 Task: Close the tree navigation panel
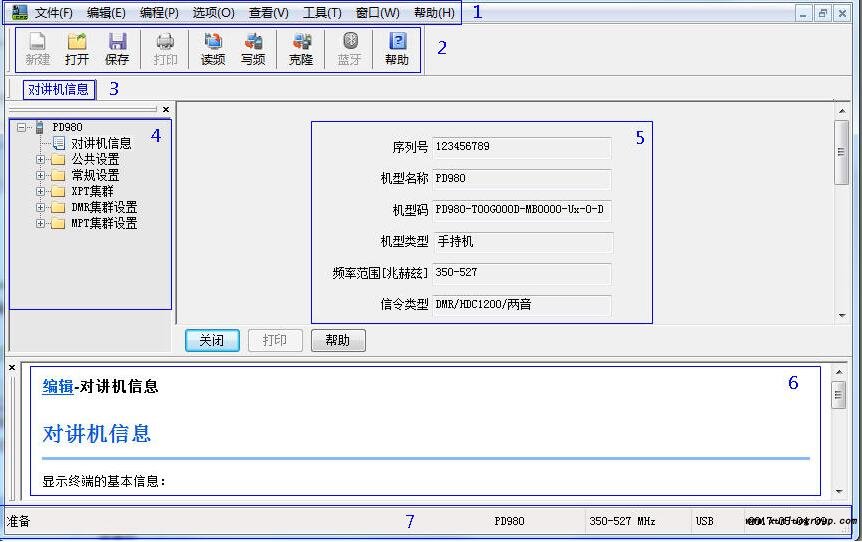[166, 109]
